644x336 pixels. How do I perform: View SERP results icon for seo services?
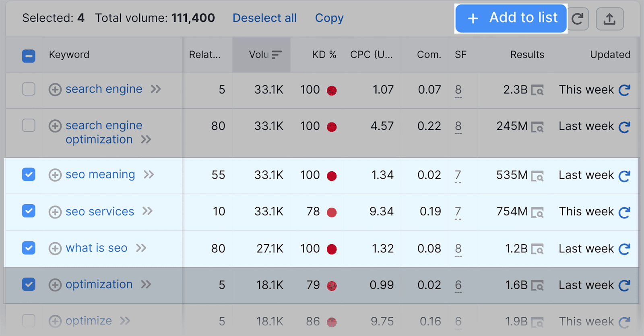537,212
